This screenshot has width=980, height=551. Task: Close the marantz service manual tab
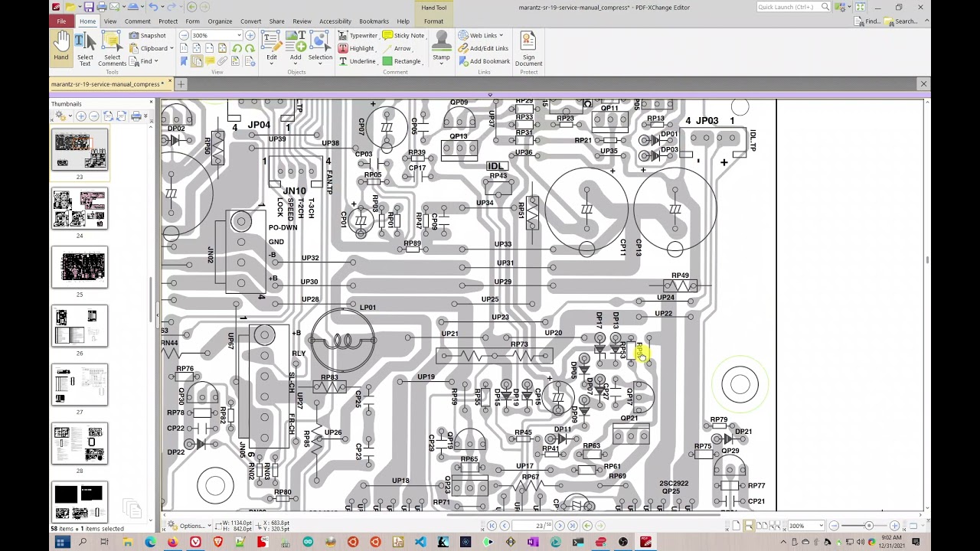click(x=169, y=82)
